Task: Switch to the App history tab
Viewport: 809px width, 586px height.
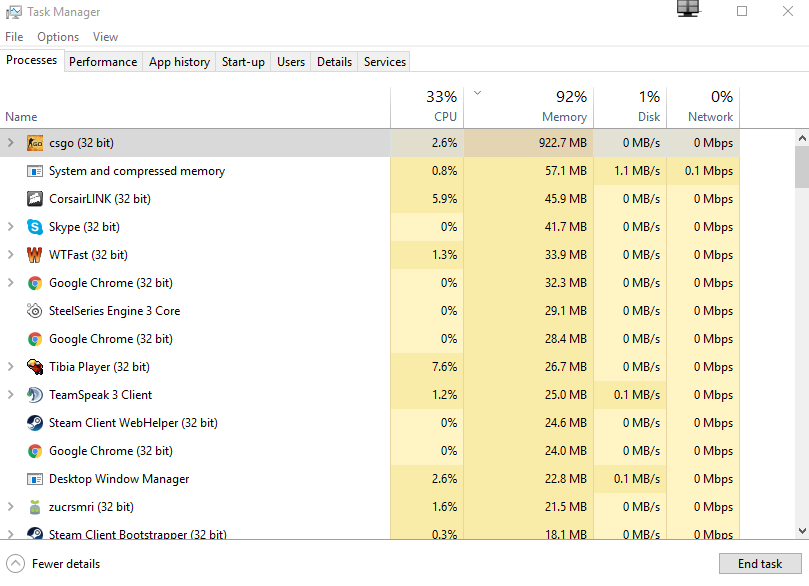Action: coord(180,62)
